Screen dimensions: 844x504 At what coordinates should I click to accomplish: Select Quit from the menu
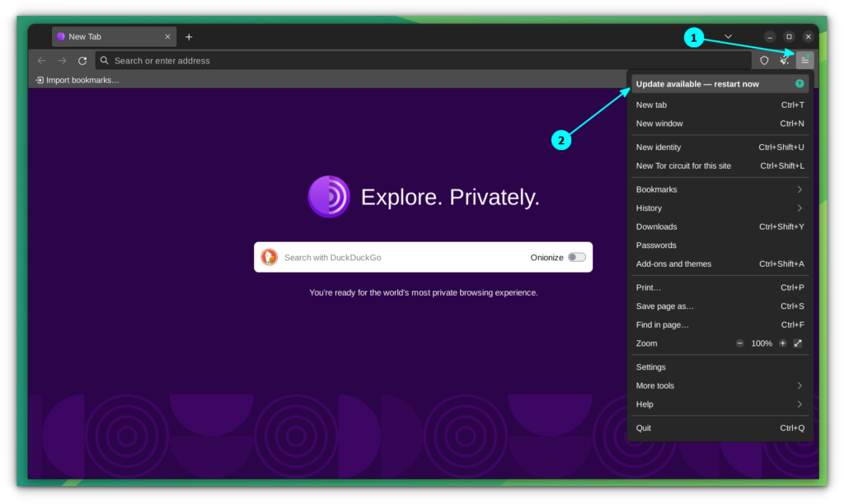click(720, 428)
